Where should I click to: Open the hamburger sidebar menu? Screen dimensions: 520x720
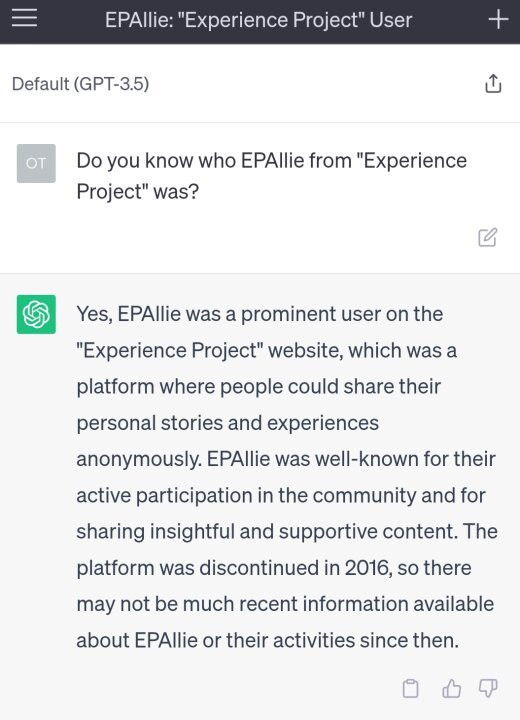coord(24,18)
